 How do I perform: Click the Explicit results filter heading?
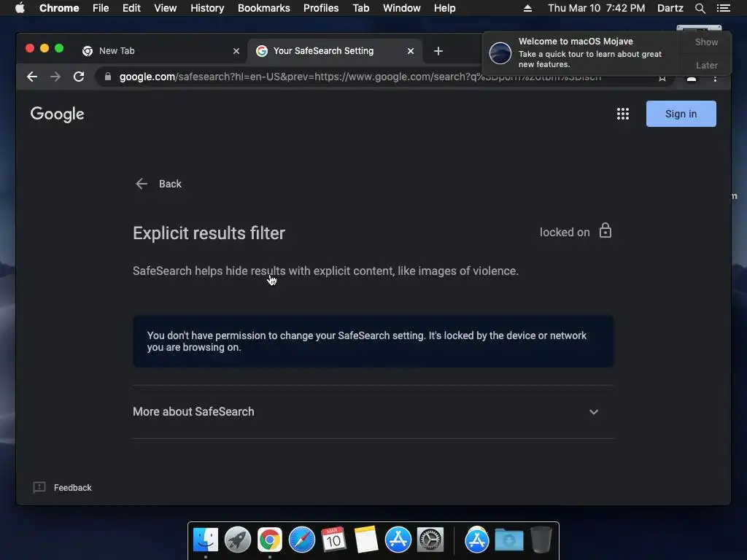point(209,233)
